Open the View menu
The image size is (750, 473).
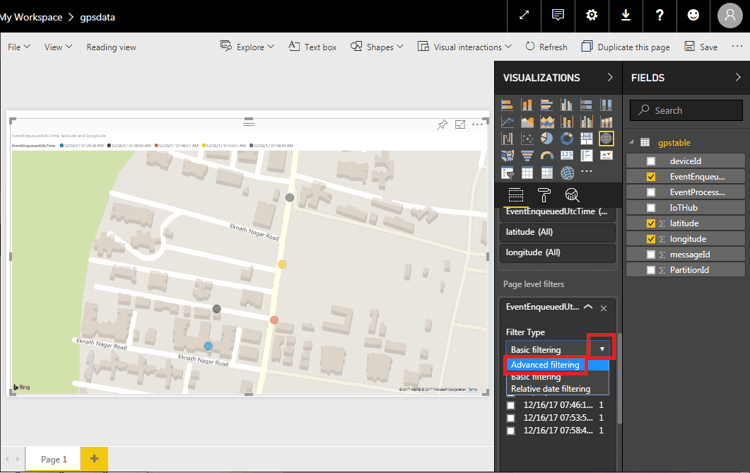click(x=58, y=47)
